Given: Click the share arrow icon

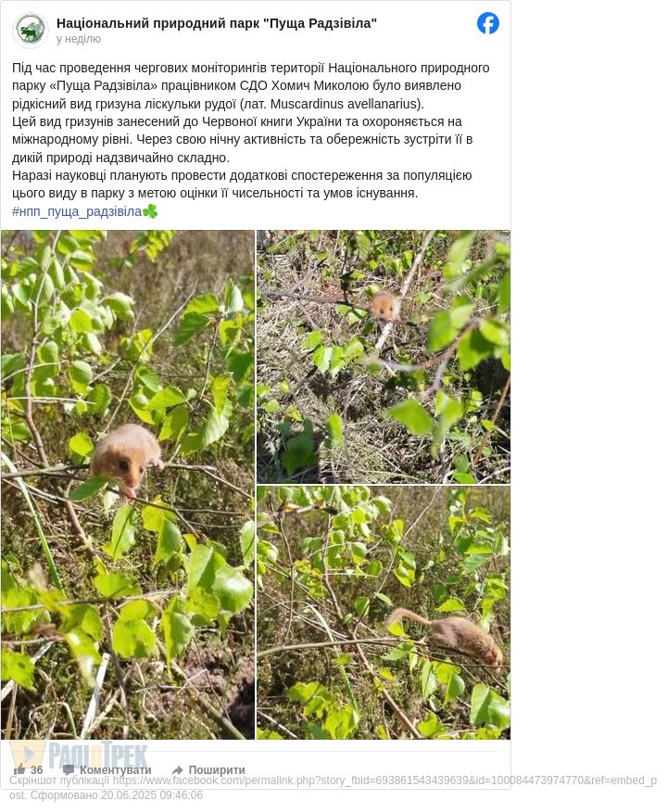Looking at the screenshot, I should (177, 770).
